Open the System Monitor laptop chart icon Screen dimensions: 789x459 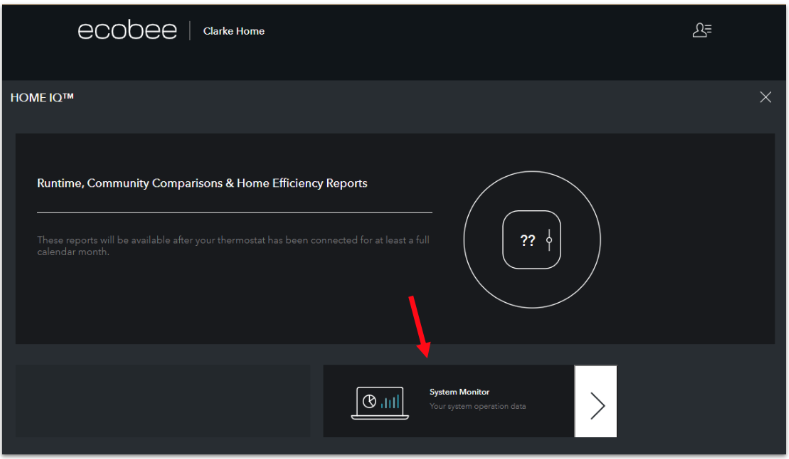coord(380,403)
